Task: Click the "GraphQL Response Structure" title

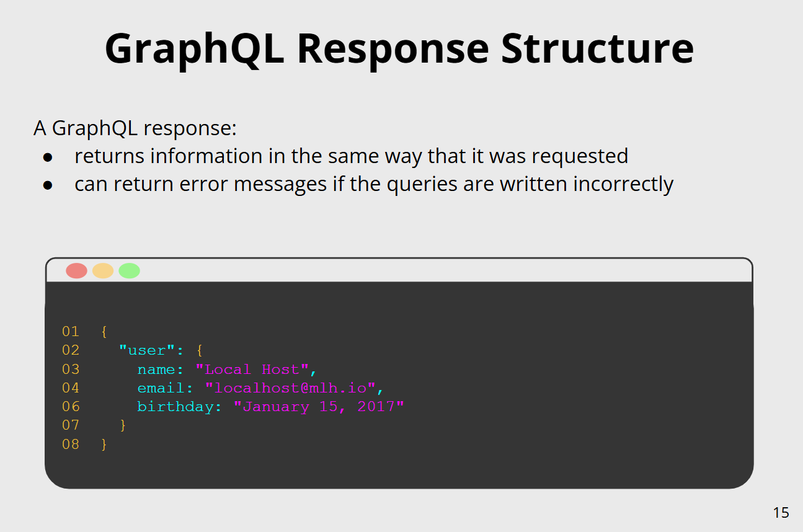Action: tap(399, 48)
